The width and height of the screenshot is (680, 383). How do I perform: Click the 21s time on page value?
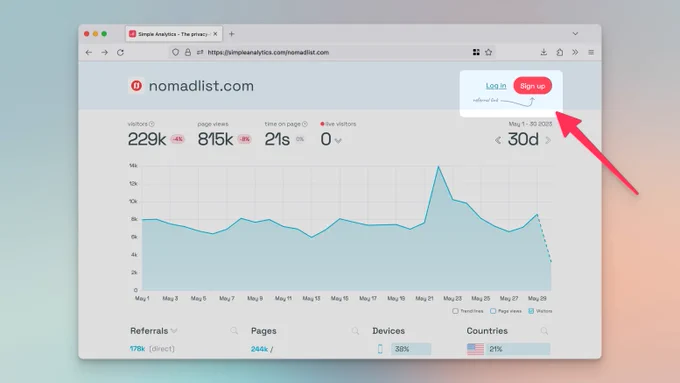277,139
